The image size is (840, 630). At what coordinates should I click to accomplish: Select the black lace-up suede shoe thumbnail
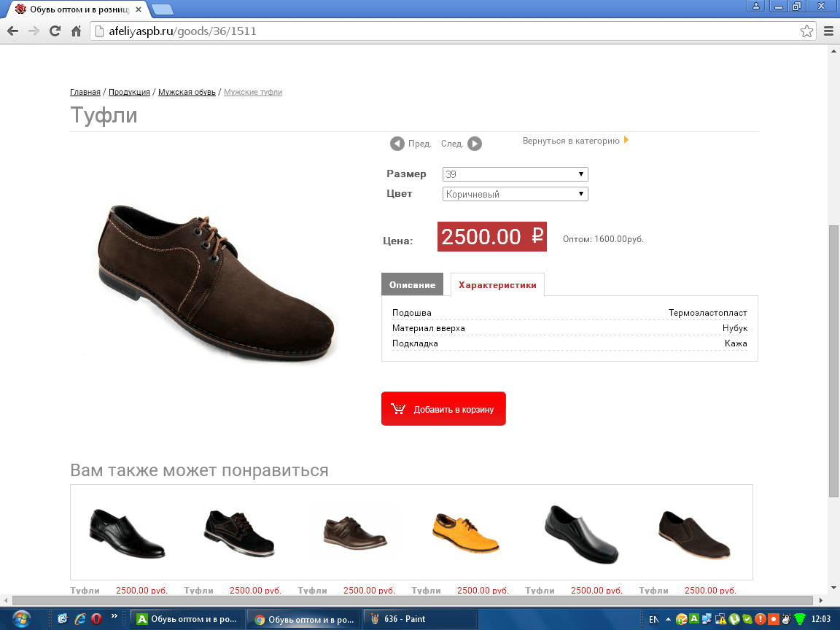(x=239, y=533)
